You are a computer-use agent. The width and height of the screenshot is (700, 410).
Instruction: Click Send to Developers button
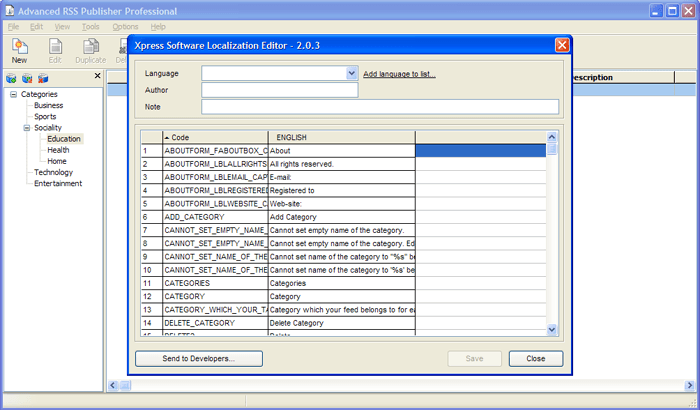pyautogui.click(x=199, y=359)
